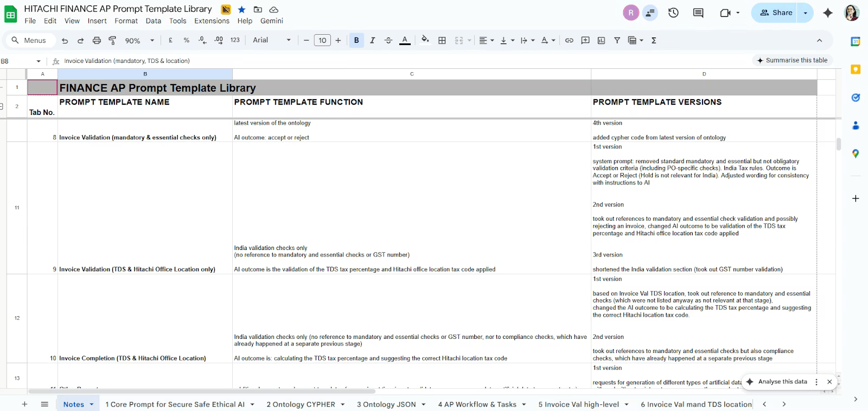868x411 pixels.
Task: Decrease decimal places icon
Action: 202,40
